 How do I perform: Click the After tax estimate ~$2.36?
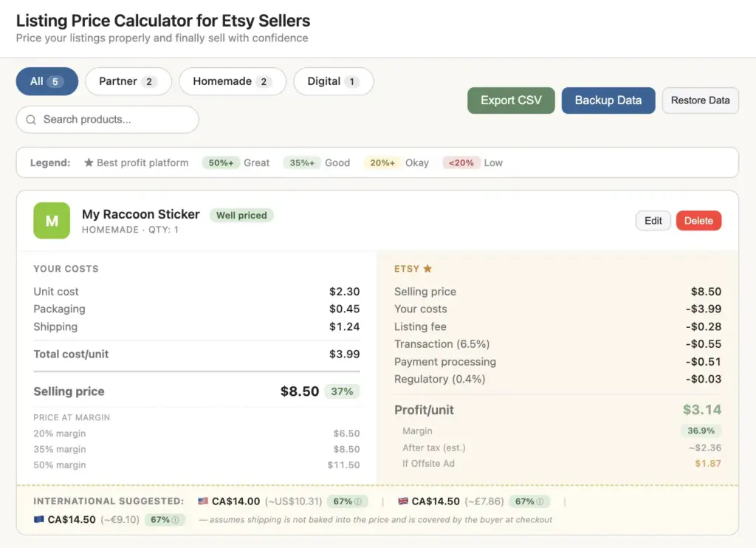point(705,448)
